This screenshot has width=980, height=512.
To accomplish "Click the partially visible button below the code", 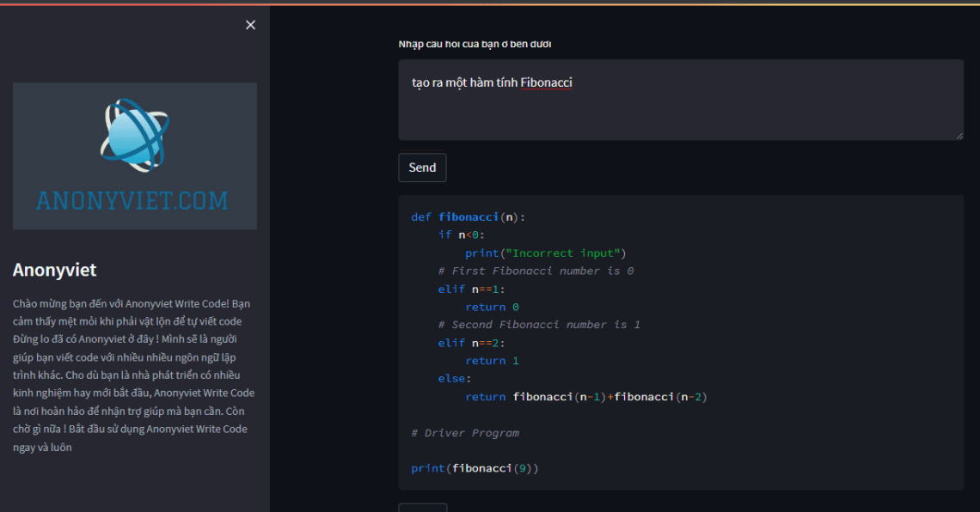I will [x=422, y=509].
